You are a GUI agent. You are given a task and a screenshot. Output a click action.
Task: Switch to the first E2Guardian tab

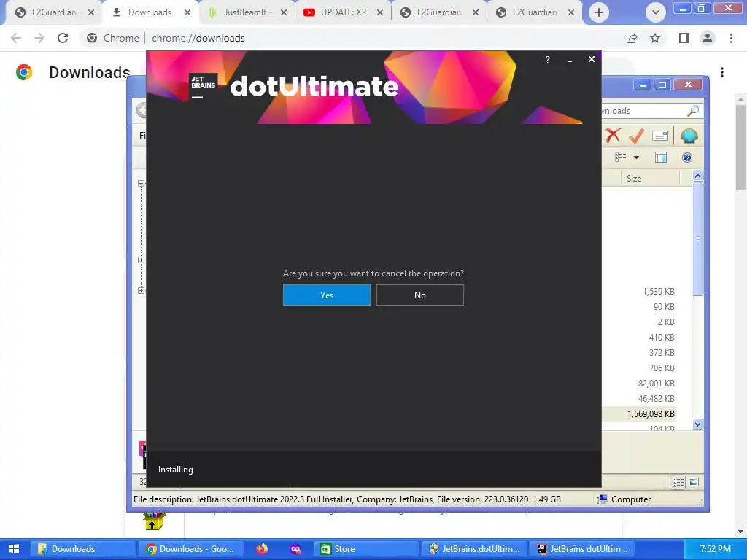pos(54,12)
